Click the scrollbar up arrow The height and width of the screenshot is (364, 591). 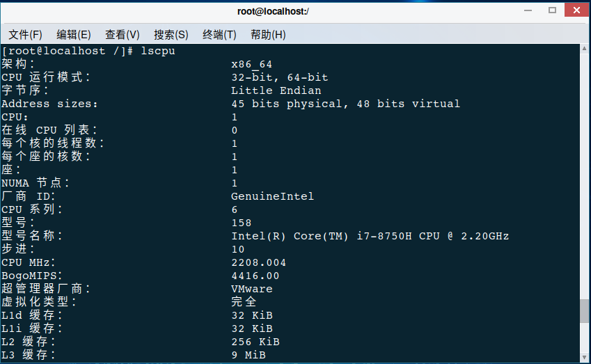tap(584, 48)
